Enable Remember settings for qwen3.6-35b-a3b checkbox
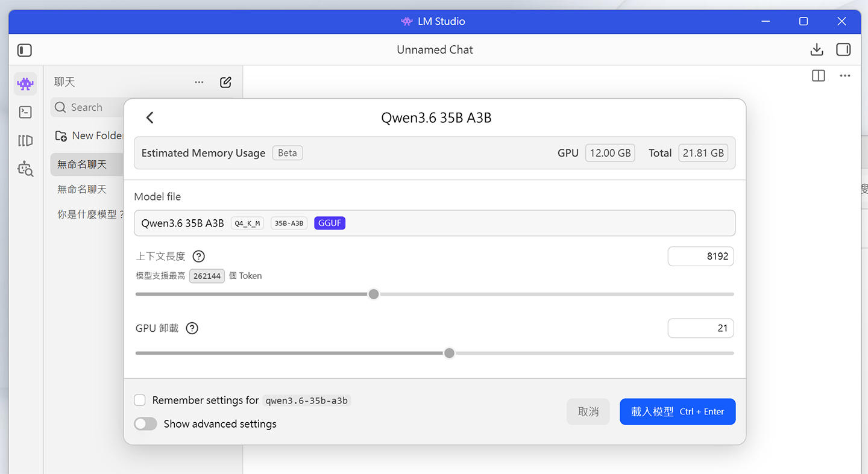 click(x=140, y=400)
